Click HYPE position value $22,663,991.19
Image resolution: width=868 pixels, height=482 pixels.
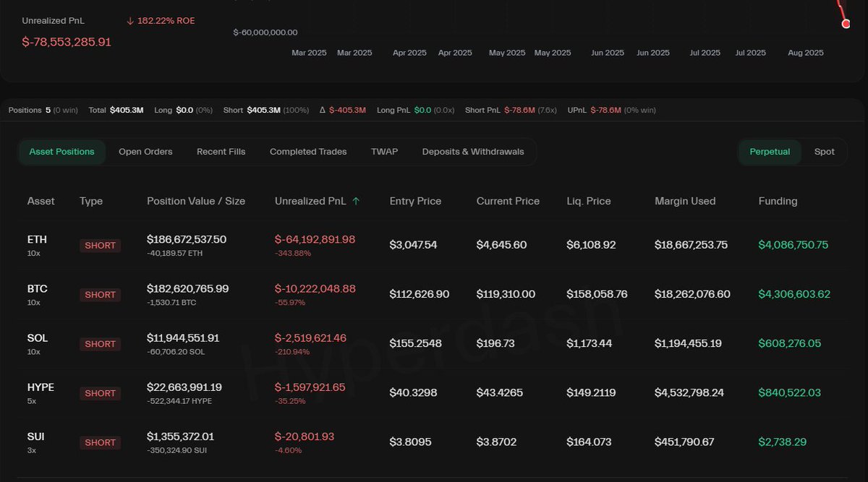(184, 387)
